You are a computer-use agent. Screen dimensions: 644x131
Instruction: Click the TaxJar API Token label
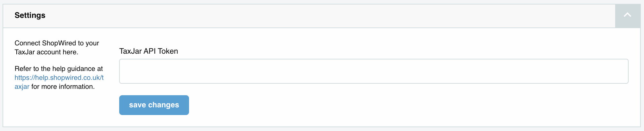click(x=148, y=51)
